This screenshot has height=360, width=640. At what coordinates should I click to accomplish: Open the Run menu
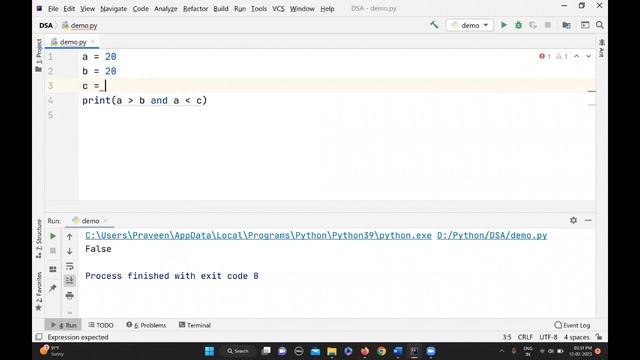coord(240,9)
